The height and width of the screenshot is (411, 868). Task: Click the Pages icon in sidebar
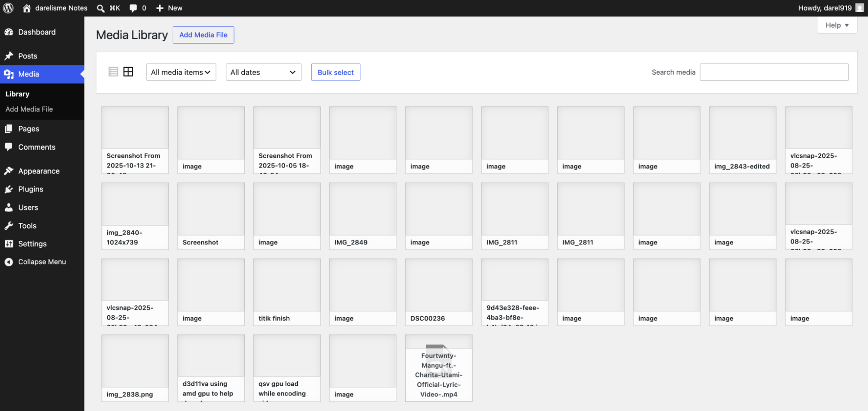point(9,128)
